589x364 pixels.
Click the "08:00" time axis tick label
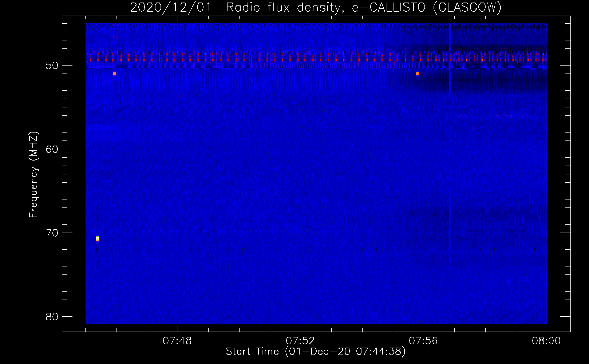pyautogui.click(x=546, y=341)
